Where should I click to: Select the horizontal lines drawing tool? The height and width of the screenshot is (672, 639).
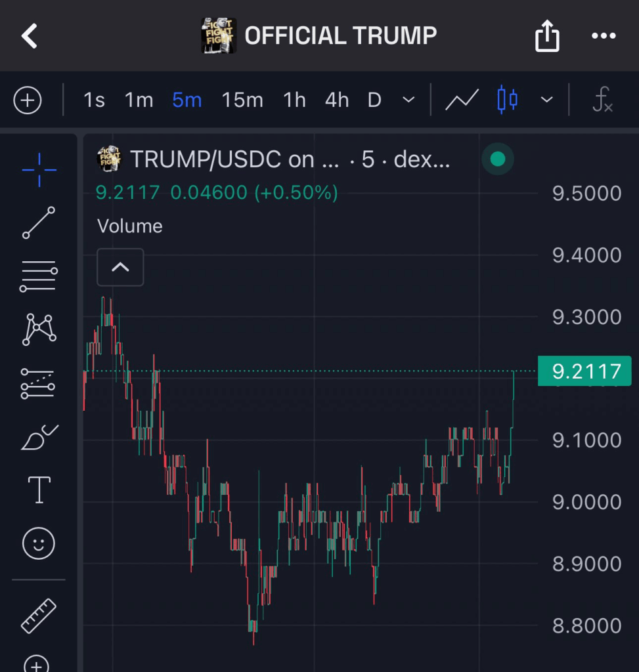39,276
